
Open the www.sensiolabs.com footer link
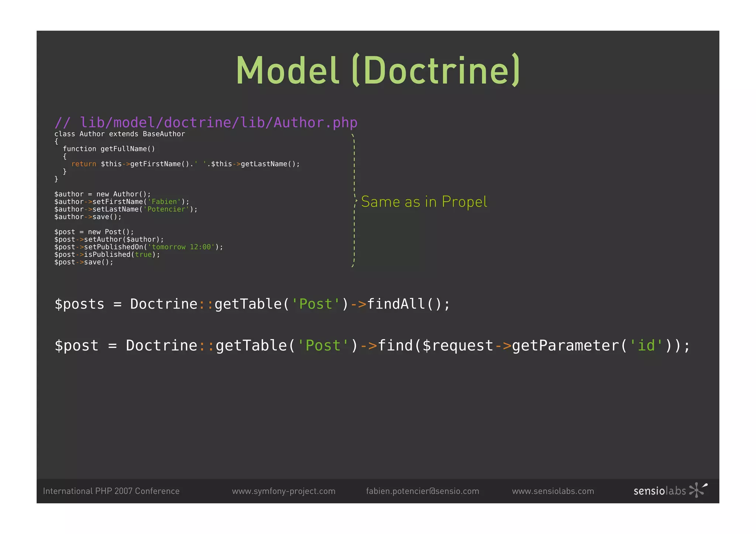tap(553, 491)
